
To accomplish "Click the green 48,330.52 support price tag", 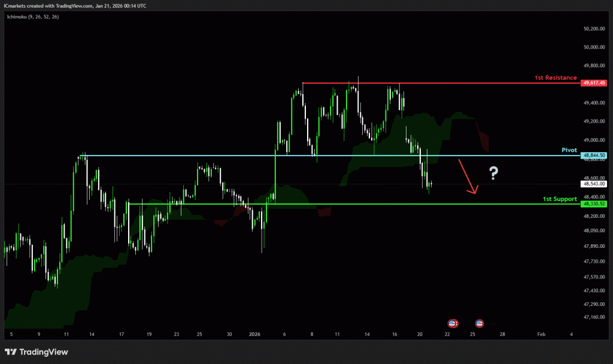I will click(594, 204).
